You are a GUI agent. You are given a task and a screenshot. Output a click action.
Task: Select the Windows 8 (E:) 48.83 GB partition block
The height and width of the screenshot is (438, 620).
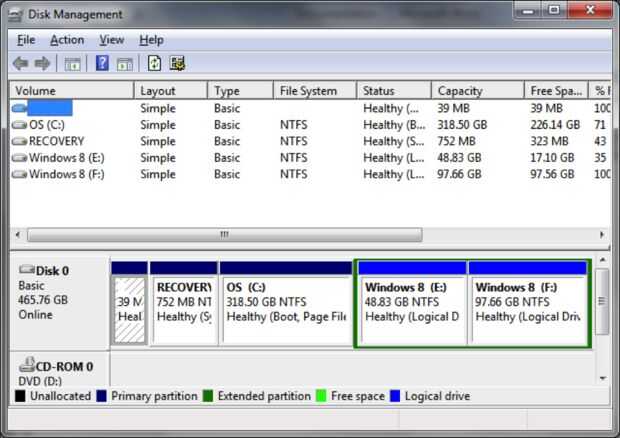coord(412,303)
